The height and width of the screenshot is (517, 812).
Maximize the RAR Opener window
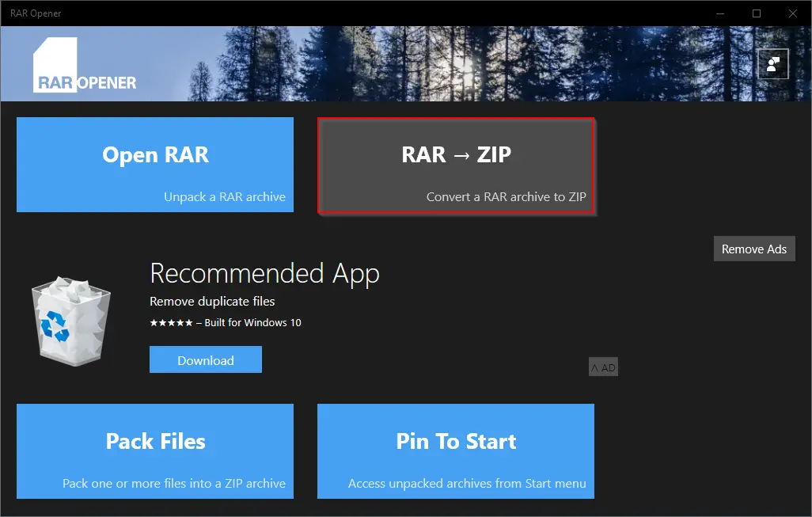pyautogui.click(x=757, y=13)
